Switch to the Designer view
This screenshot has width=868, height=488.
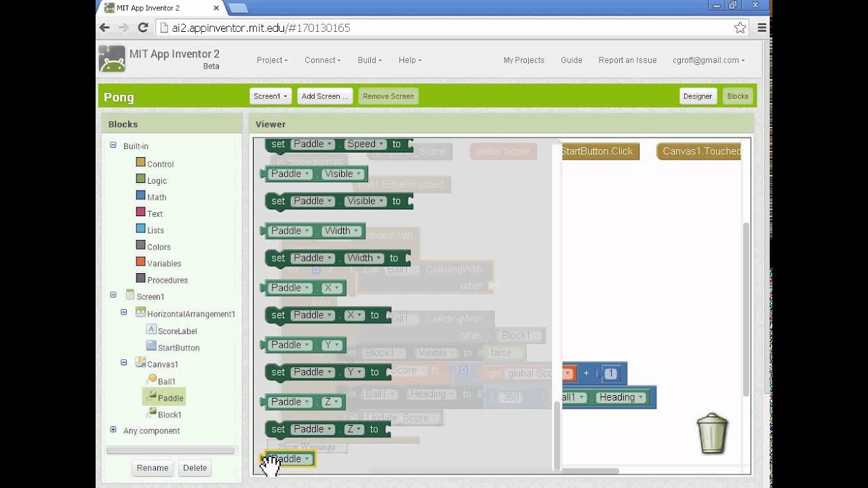point(698,96)
